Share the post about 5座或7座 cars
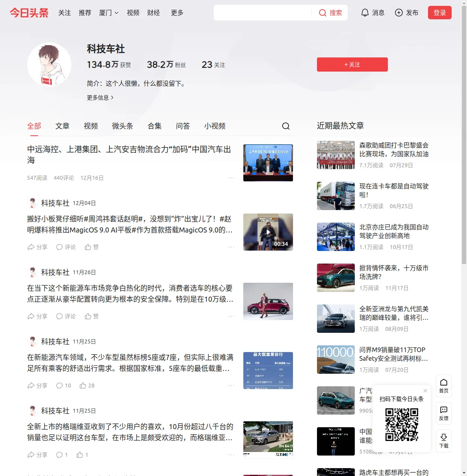This screenshot has width=467, height=476. point(37,386)
